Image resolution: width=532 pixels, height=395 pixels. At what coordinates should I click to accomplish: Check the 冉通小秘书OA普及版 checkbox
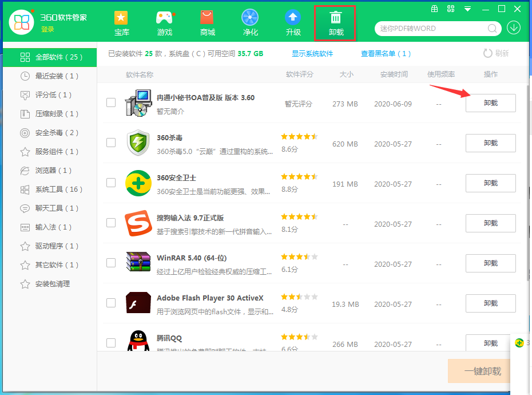[111, 102]
